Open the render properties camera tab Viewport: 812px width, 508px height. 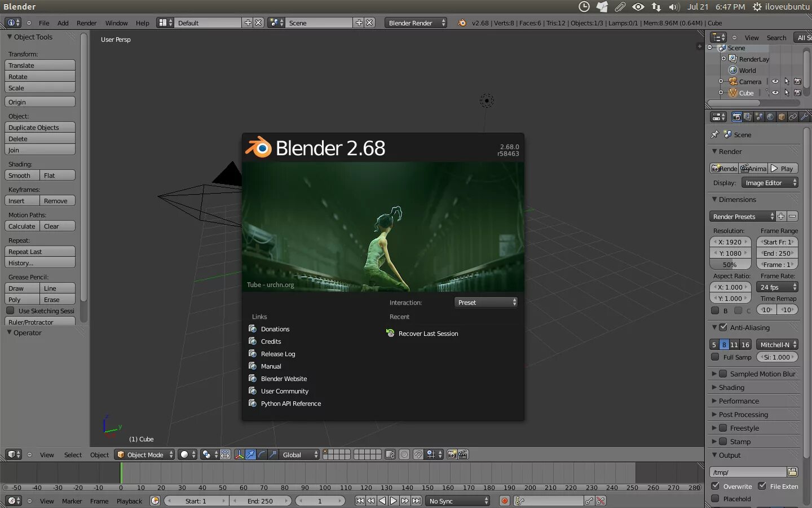click(736, 117)
